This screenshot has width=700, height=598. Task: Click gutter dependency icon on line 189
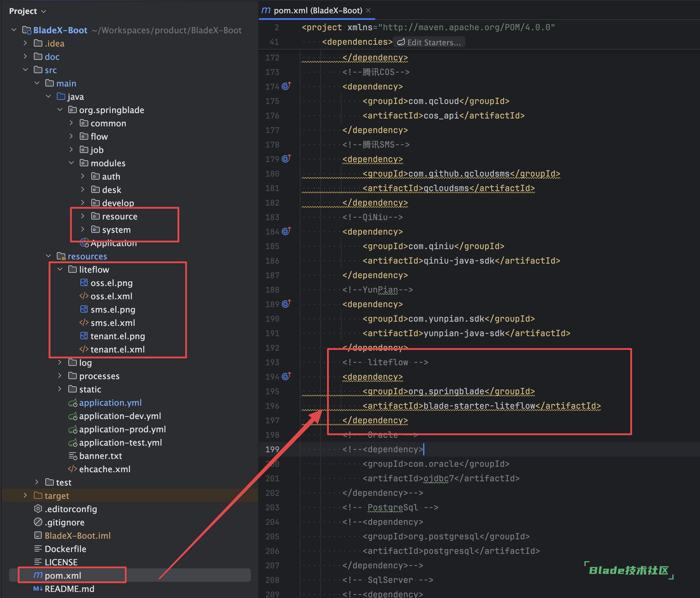pyautogui.click(x=286, y=304)
